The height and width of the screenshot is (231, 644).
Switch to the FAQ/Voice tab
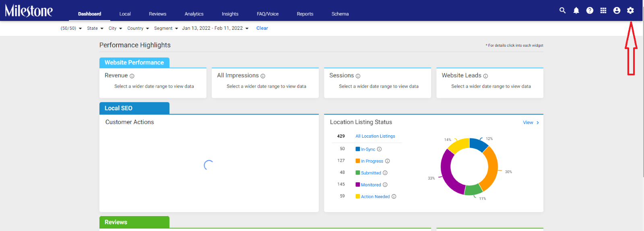point(268,14)
